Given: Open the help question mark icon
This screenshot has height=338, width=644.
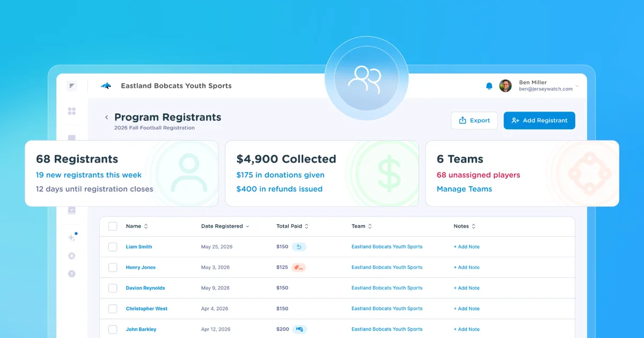Looking at the screenshot, I should coord(72,274).
